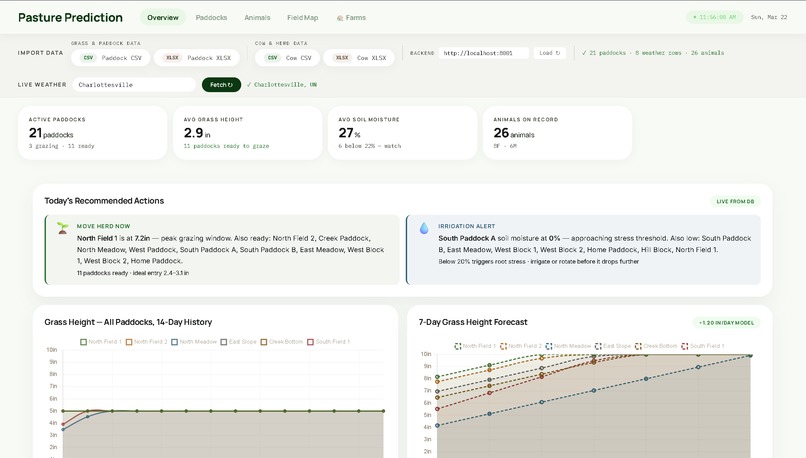Click the 'Charlottesville, UN' weather status
The height and width of the screenshot is (458, 806).
pos(282,85)
